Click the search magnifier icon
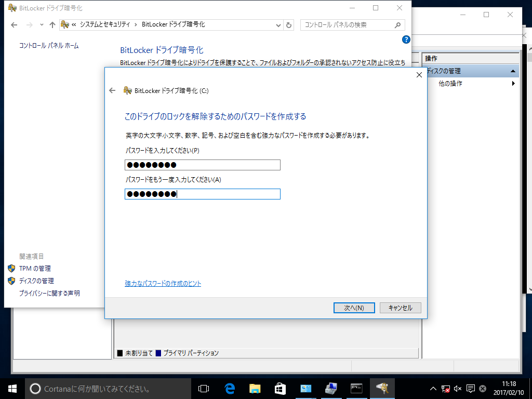Screen dimensions: 532x399 [x=397, y=25]
